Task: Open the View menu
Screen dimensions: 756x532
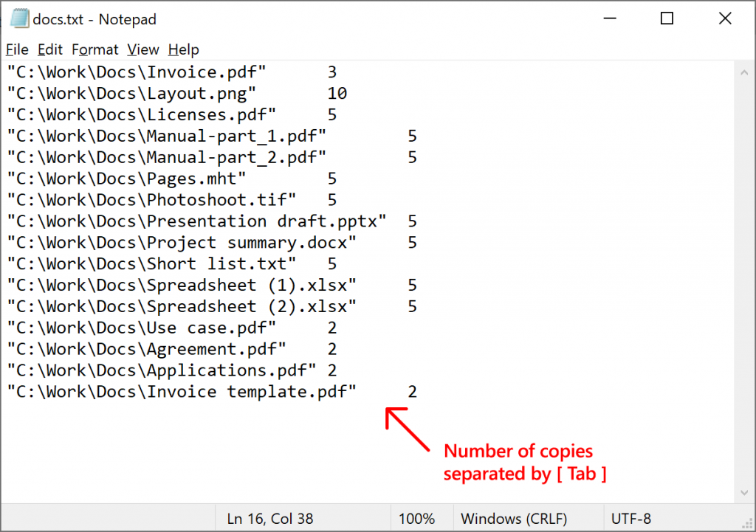Action: click(142, 49)
